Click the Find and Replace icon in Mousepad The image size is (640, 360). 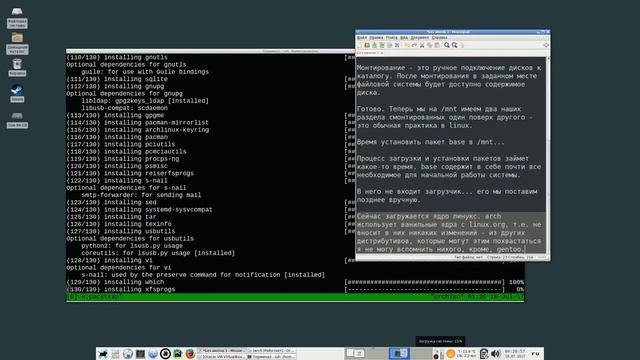(454, 45)
